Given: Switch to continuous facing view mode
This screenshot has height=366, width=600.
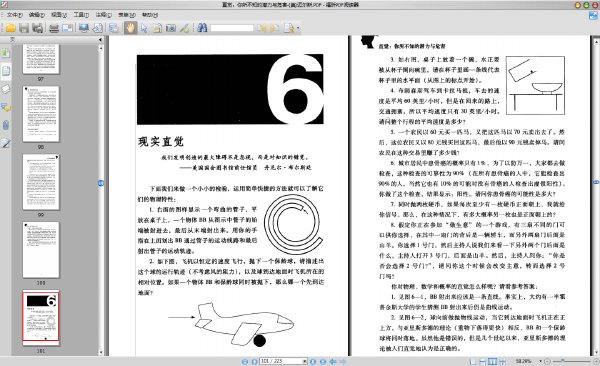Looking at the screenshot, I should pos(502,361).
